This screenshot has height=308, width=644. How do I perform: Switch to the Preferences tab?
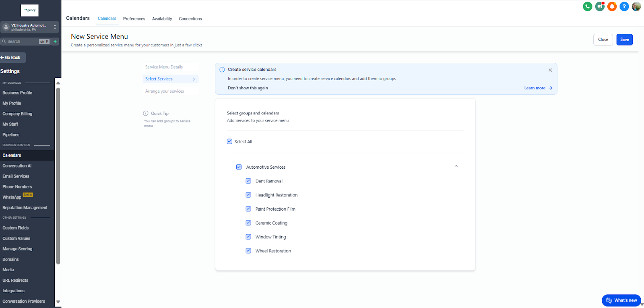134,19
